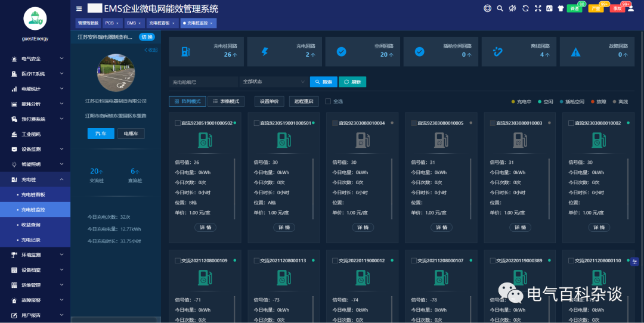Switch to 表格模式 table view
644x323 pixels.
[226, 101]
